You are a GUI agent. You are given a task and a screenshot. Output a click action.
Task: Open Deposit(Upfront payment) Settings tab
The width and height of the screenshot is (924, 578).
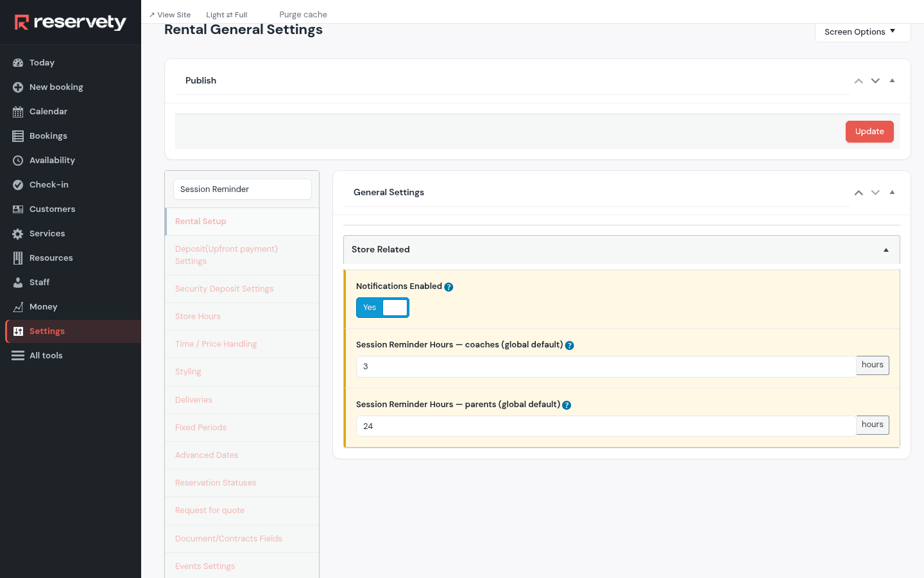[242, 256]
